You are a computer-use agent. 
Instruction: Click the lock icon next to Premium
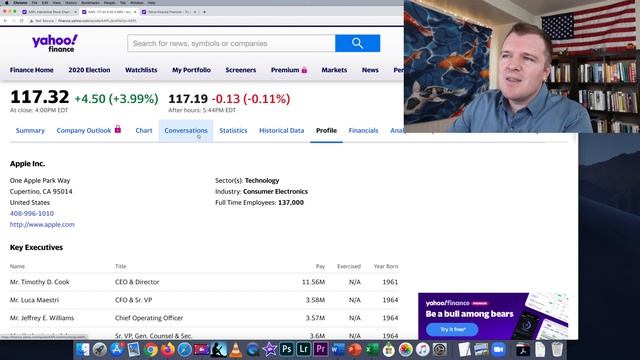(x=304, y=70)
